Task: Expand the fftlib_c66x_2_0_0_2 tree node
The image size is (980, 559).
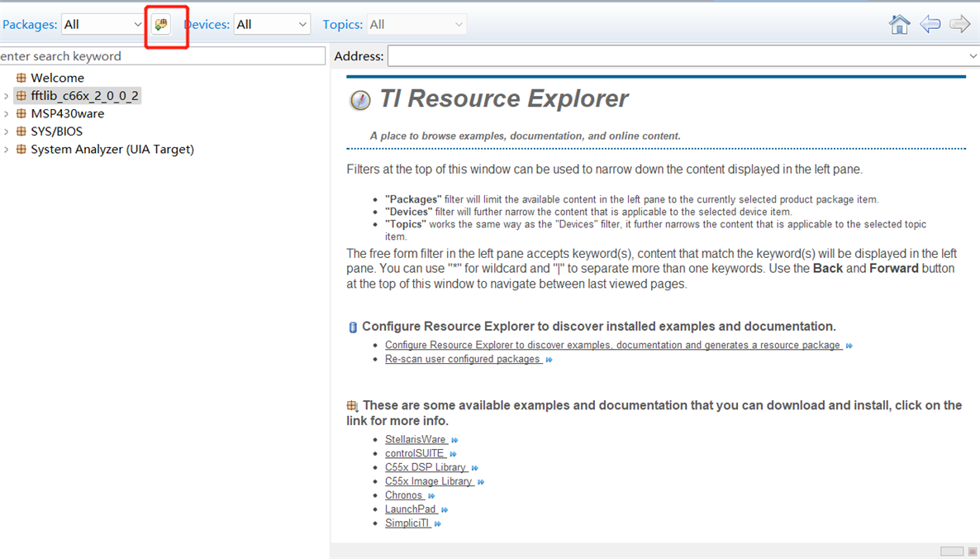Action: [7, 96]
